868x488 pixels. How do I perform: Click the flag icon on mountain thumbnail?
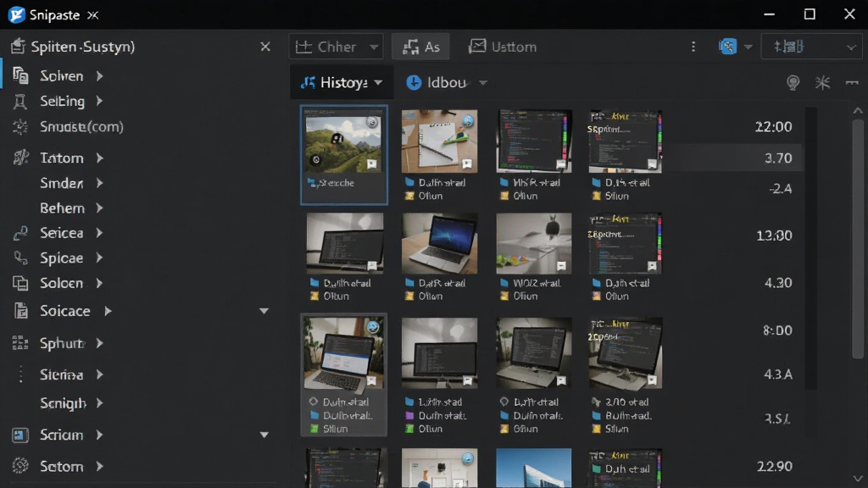click(372, 164)
